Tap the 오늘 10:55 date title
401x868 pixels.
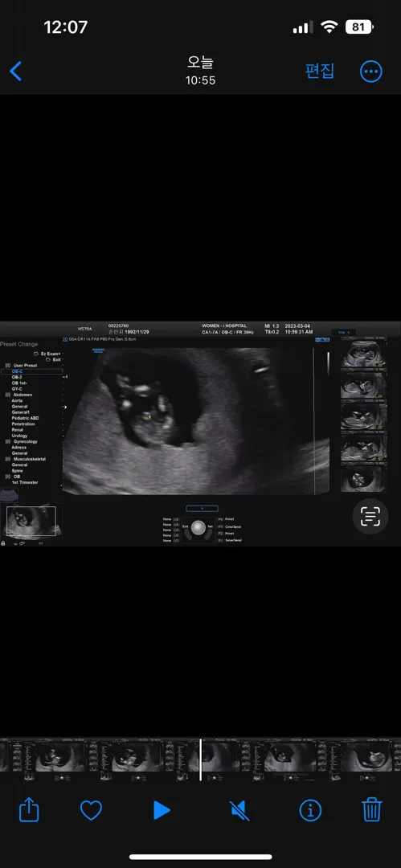tap(201, 71)
